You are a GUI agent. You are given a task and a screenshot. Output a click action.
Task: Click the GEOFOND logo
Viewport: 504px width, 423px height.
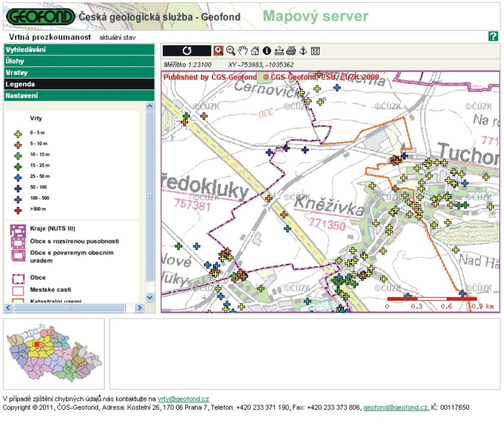[40, 16]
